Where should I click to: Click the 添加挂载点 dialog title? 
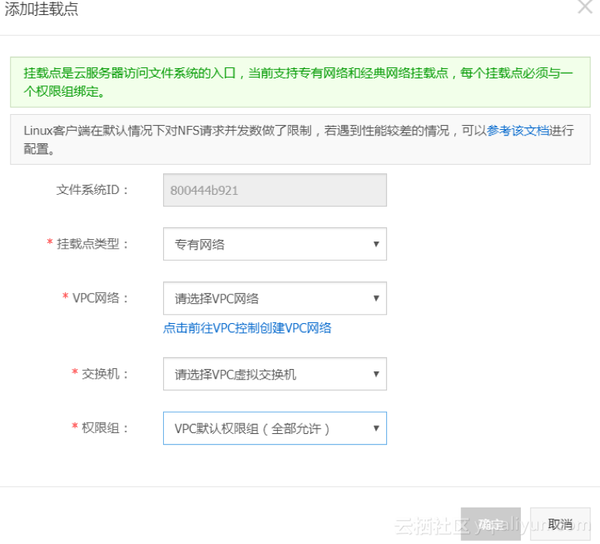tap(41, 9)
